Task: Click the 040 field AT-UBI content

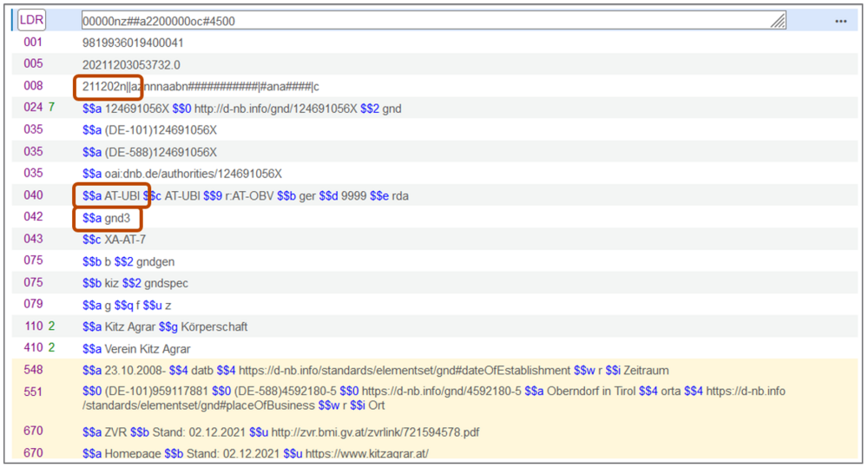Action: 246,196
